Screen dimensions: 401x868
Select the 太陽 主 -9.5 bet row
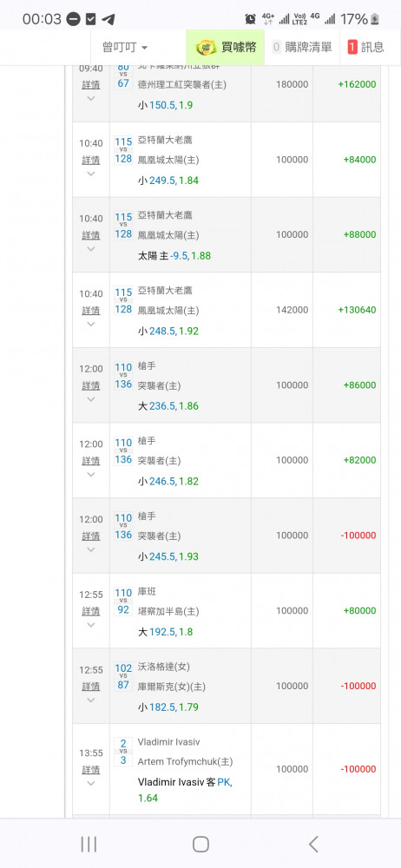pos(227,234)
